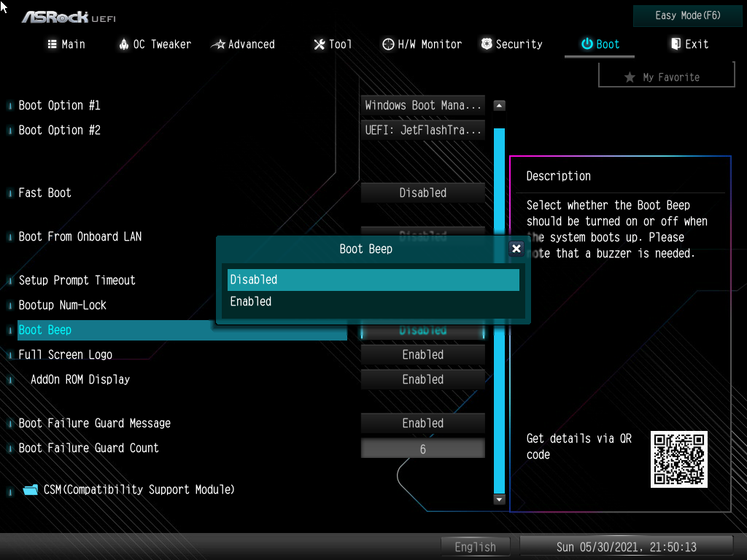Open the Main tab

66,44
